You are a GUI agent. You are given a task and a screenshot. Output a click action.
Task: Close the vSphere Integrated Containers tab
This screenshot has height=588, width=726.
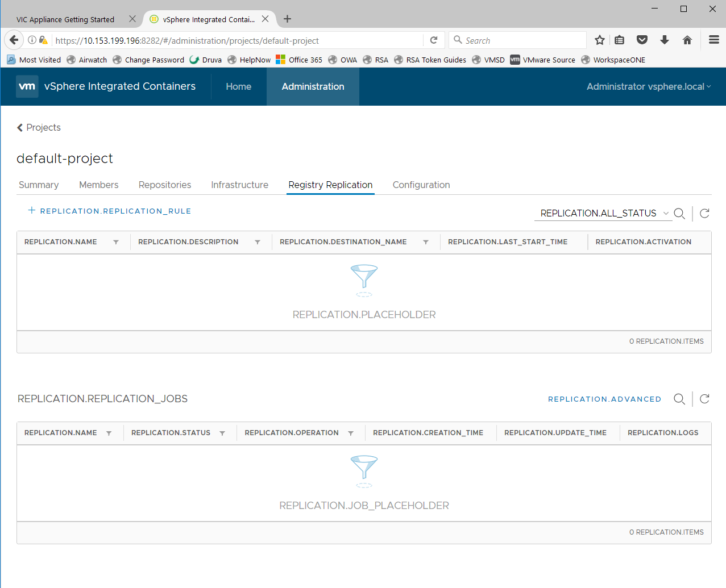[x=265, y=19]
